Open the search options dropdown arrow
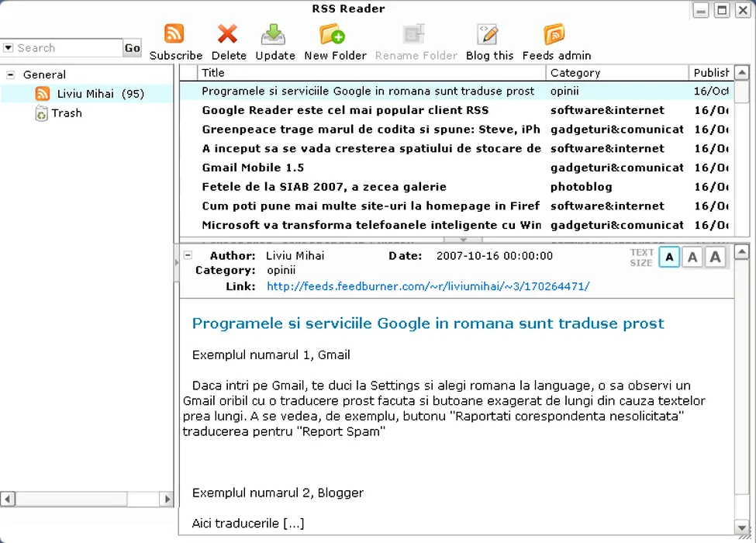Viewport: 756px width, 543px height. 8,48
